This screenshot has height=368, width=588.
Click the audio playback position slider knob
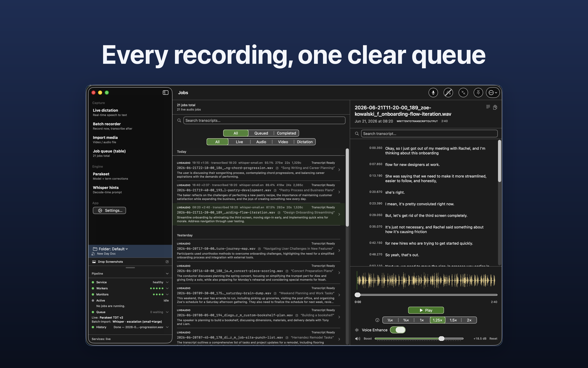(357, 295)
